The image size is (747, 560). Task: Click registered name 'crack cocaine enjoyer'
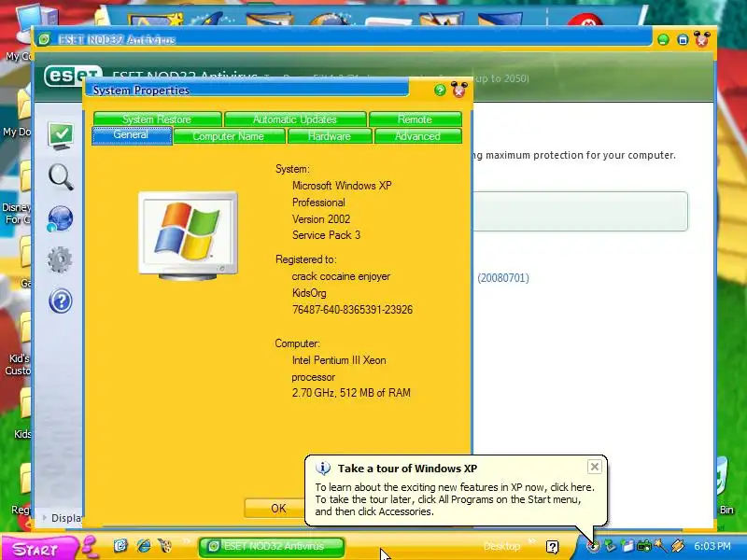(341, 276)
